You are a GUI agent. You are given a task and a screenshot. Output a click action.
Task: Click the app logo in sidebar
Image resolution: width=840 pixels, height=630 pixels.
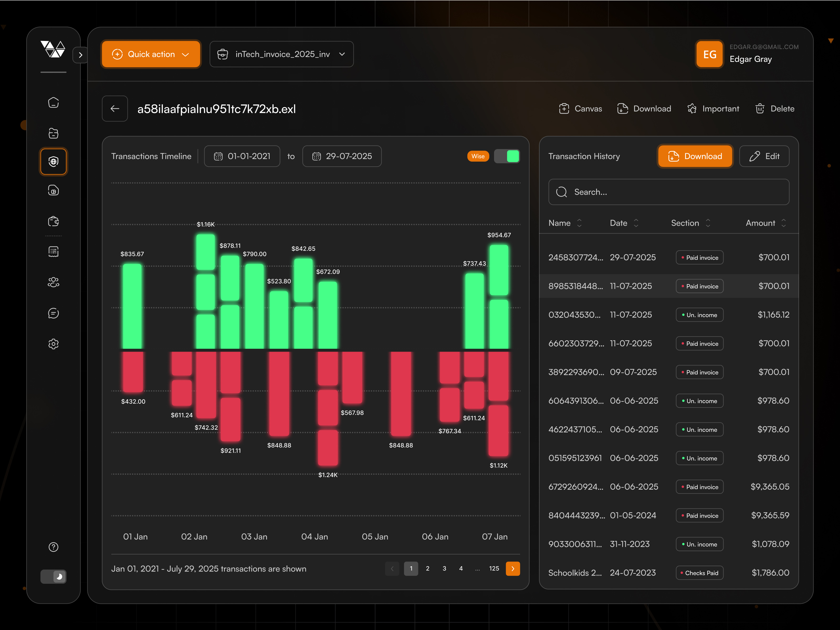(53, 49)
